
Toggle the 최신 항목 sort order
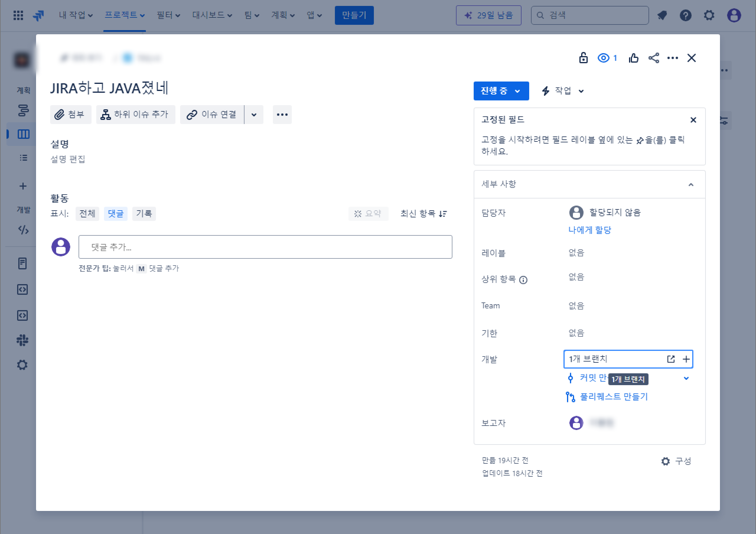[x=423, y=214]
